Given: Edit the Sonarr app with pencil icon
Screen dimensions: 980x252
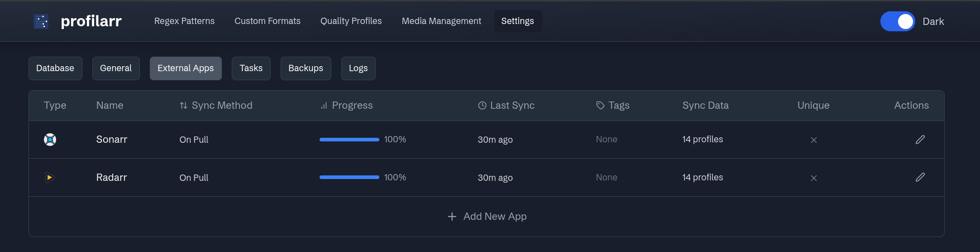Looking at the screenshot, I should point(920,140).
